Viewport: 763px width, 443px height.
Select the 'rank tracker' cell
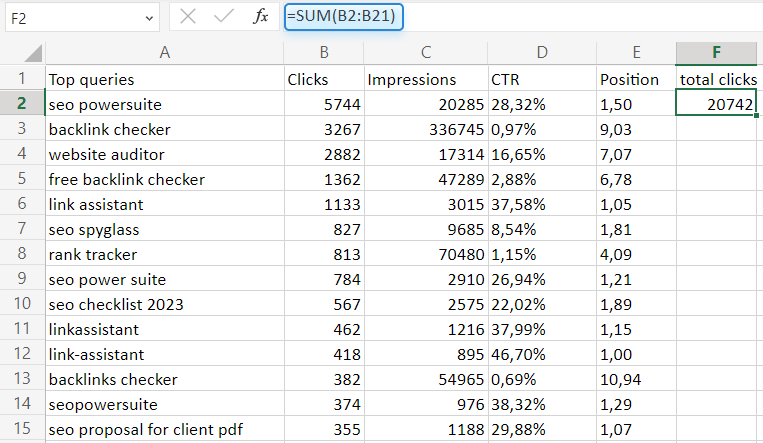[164, 254]
